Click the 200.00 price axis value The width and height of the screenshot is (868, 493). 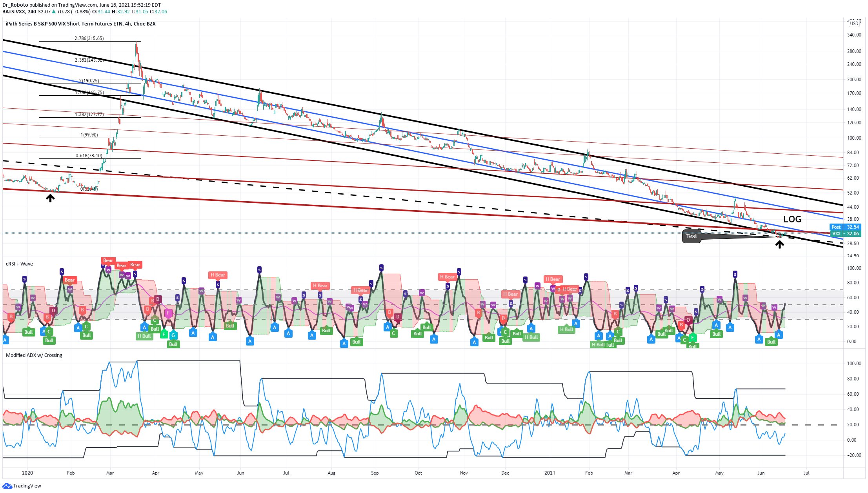click(854, 80)
